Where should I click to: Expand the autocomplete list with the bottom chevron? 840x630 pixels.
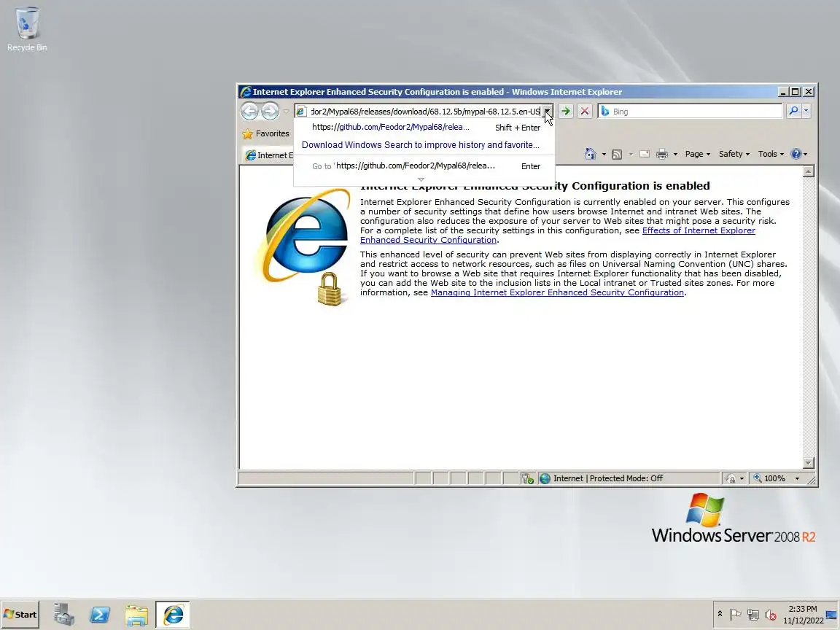pos(421,179)
